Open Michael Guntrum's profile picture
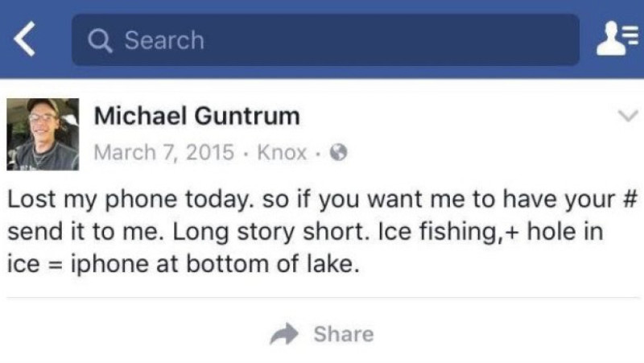This screenshot has width=644, height=363. click(x=43, y=134)
